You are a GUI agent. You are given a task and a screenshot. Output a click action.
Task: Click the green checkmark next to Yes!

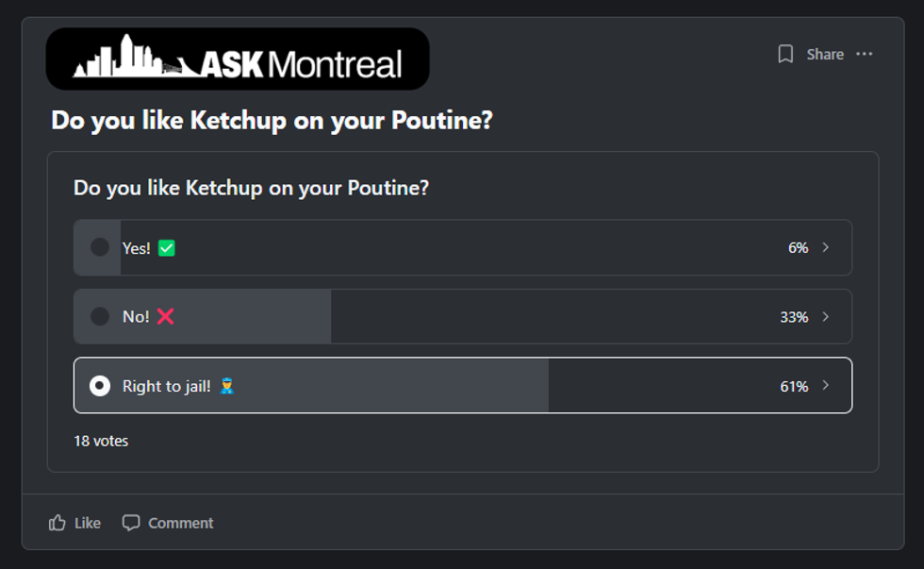167,247
